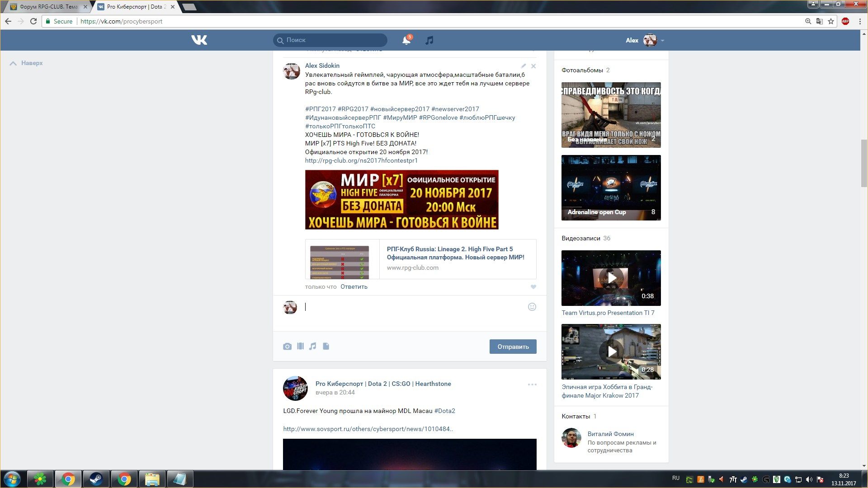The image size is (868, 488).
Task: Open the emoji smiley picker
Action: [532, 307]
